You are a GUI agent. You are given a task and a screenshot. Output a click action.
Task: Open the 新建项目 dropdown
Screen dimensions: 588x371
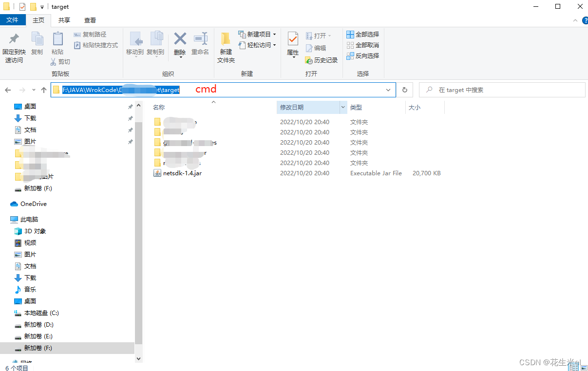pos(257,35)
